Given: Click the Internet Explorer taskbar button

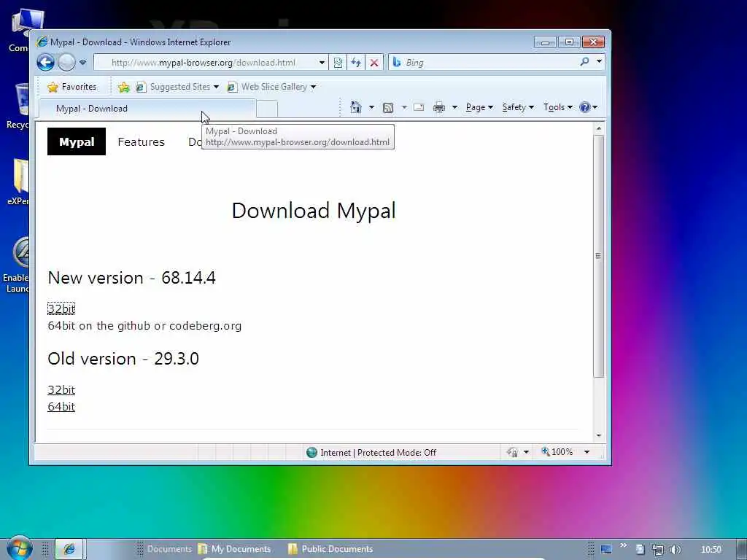Looking at the screenshot, I should point(69,549).
